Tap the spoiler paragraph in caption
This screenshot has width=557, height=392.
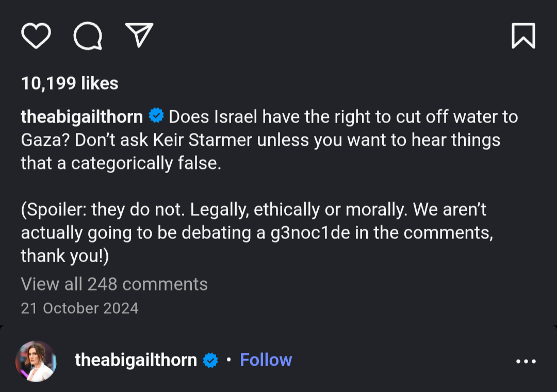click(257, 232)
